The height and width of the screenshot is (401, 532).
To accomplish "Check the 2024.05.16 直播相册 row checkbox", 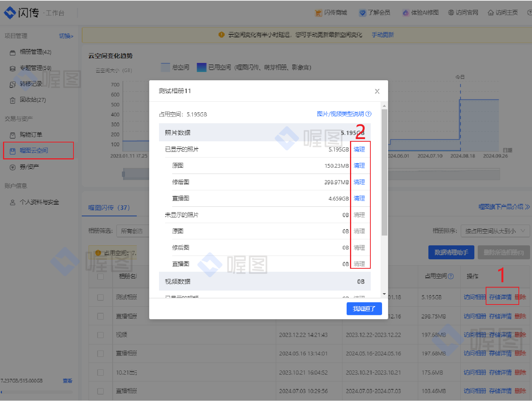I will 100,354.
